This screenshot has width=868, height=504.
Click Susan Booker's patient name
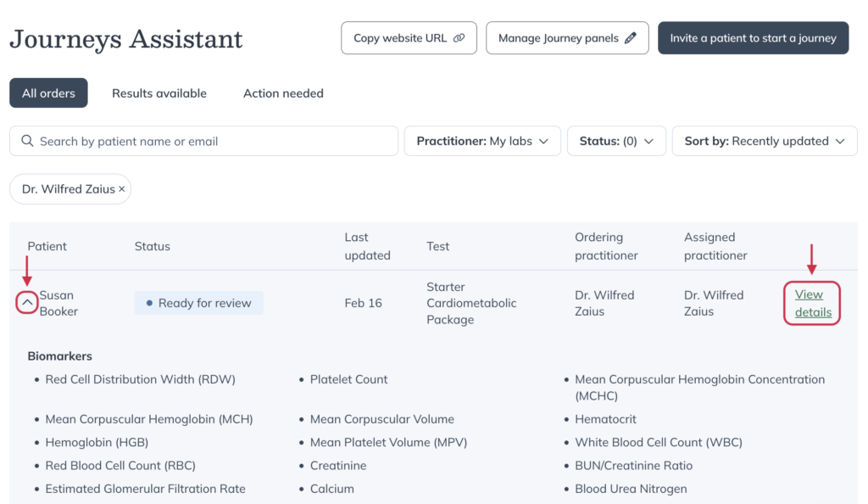58,302
